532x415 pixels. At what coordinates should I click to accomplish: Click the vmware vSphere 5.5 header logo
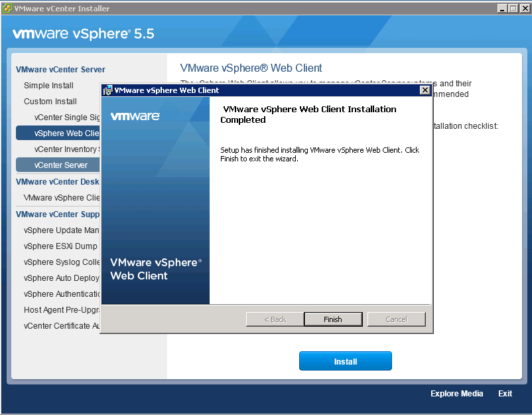click(84, 34)
